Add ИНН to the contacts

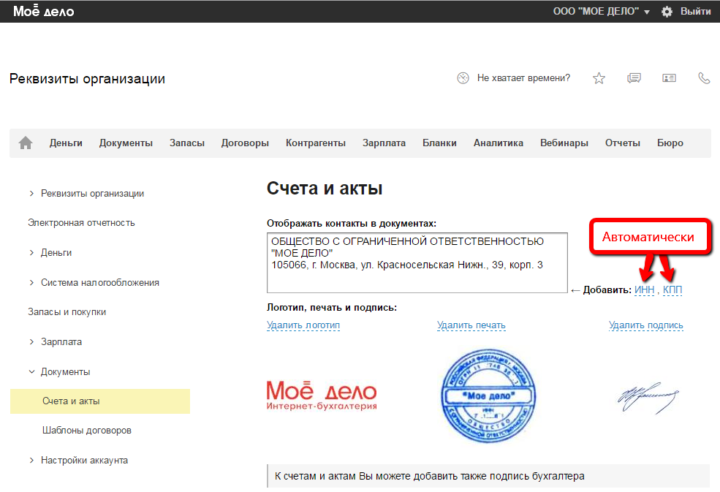(x=644, y=290)
